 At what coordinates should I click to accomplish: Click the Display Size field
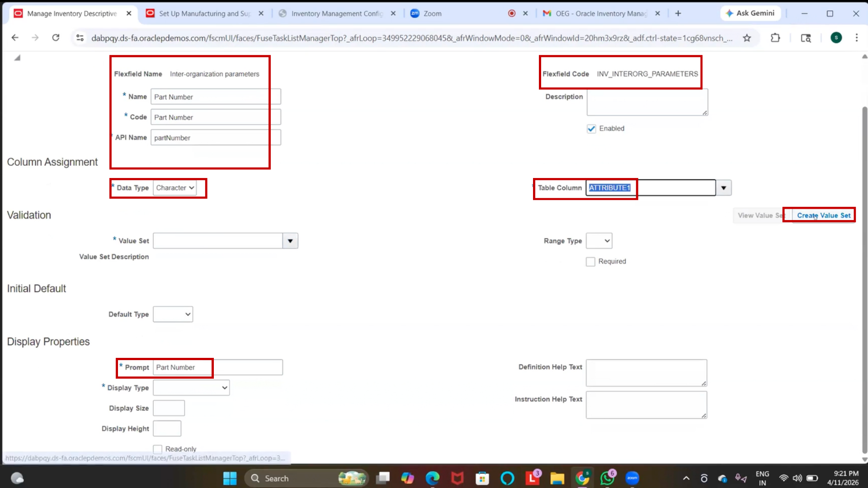[169, 408]
